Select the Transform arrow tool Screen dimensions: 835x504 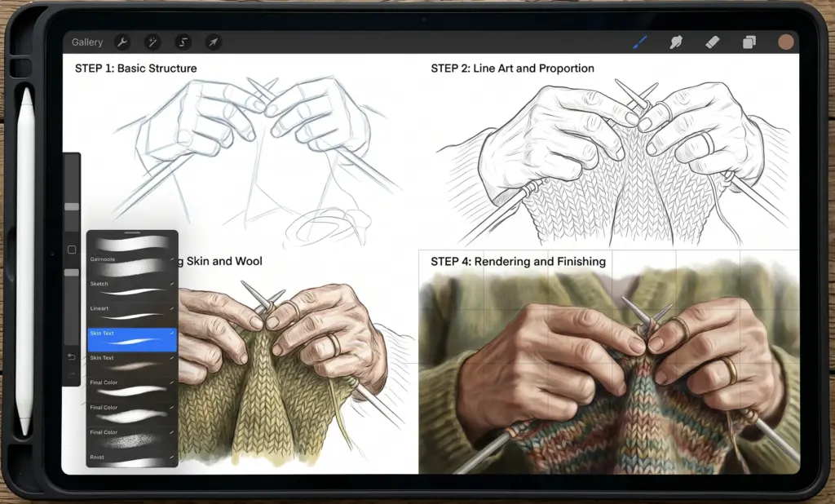pyautogui.click(x=212, y=42)
